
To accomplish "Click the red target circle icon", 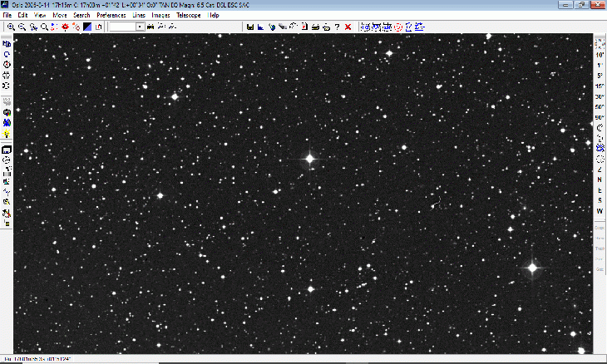I will point(398,27).
